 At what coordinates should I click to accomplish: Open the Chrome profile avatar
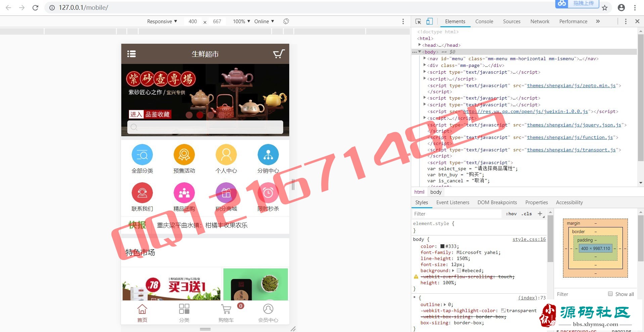pyautogui.click(x=621, y=7)
